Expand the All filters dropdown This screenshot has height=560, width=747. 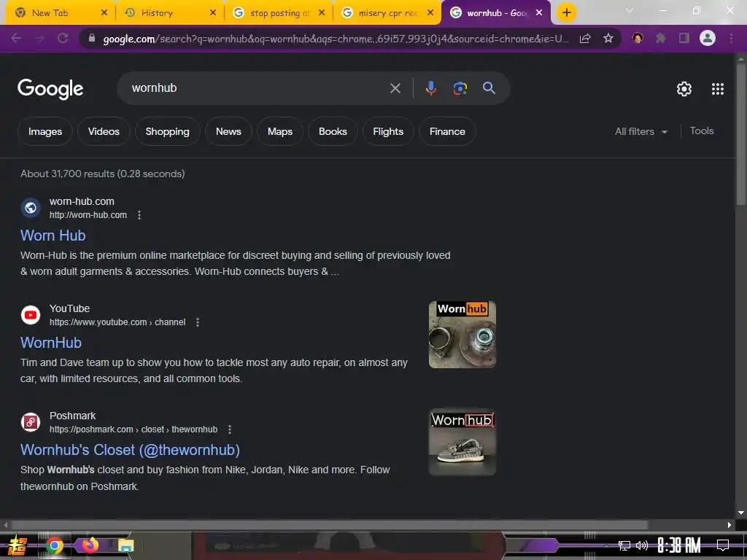640,131
